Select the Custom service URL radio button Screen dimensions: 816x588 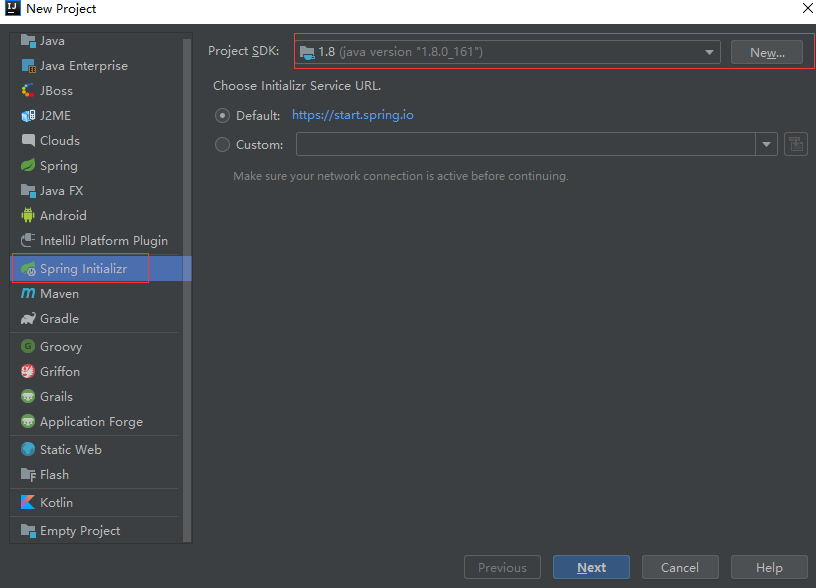coord(222,145)
